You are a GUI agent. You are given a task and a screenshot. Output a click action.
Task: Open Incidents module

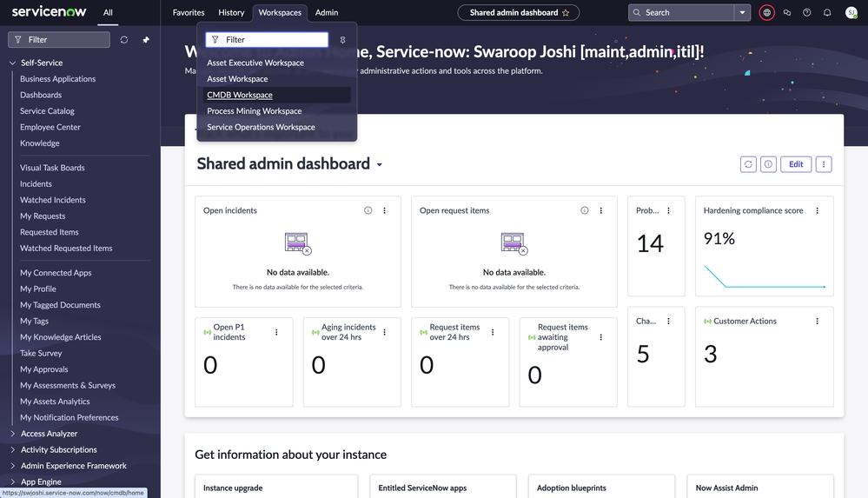(36, 184)
